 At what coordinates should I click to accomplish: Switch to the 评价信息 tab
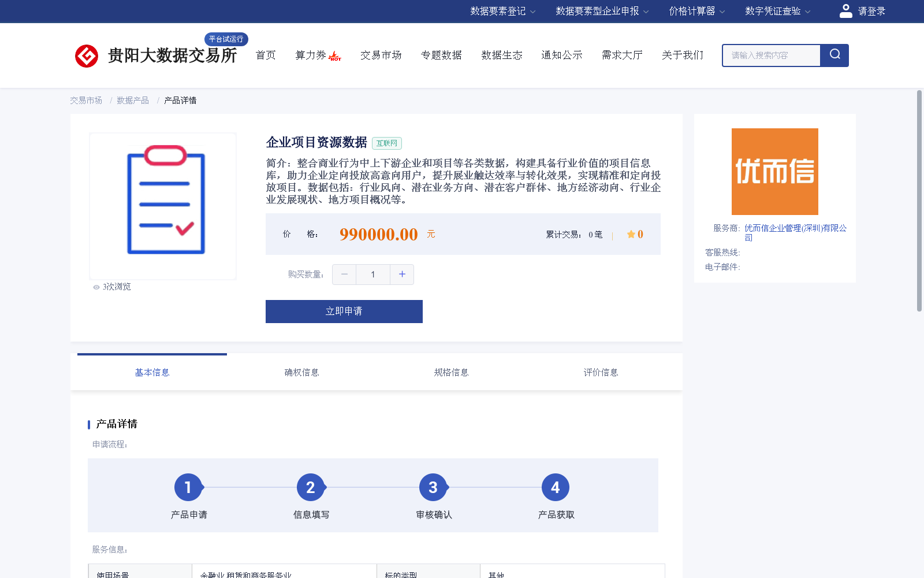point(601,373)
